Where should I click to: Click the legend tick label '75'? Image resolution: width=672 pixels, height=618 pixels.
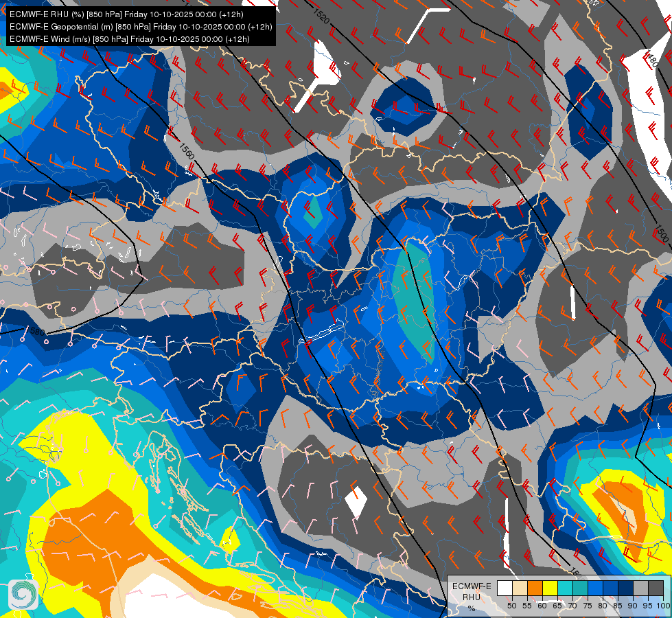tap(588, 606)
